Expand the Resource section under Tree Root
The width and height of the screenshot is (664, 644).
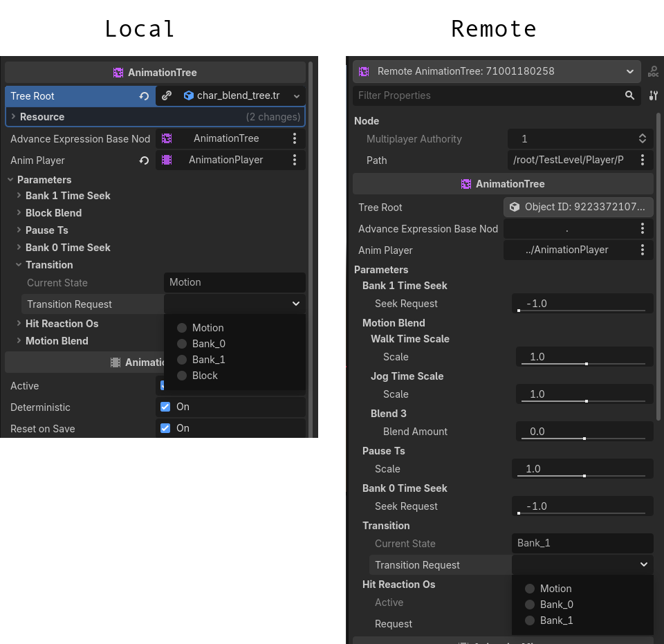(13, 117)
